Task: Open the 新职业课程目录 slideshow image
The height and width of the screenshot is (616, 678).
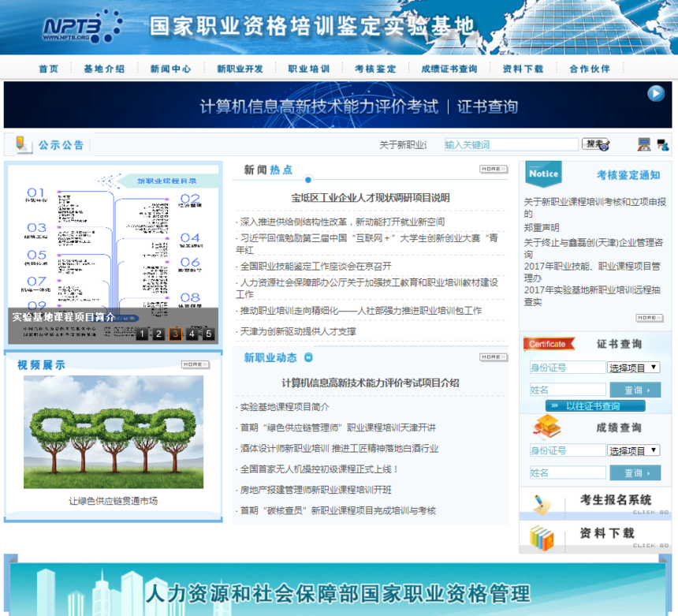Action: 114,252
